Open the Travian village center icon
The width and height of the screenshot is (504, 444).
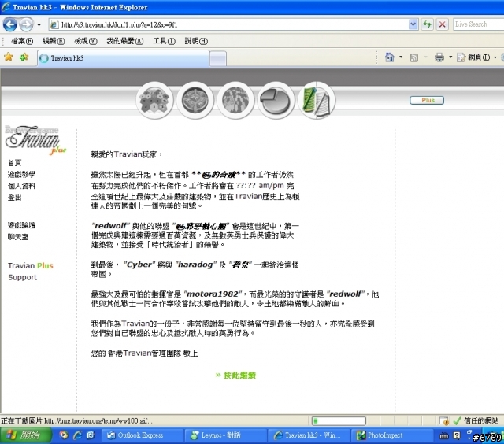tap(195, 100)
